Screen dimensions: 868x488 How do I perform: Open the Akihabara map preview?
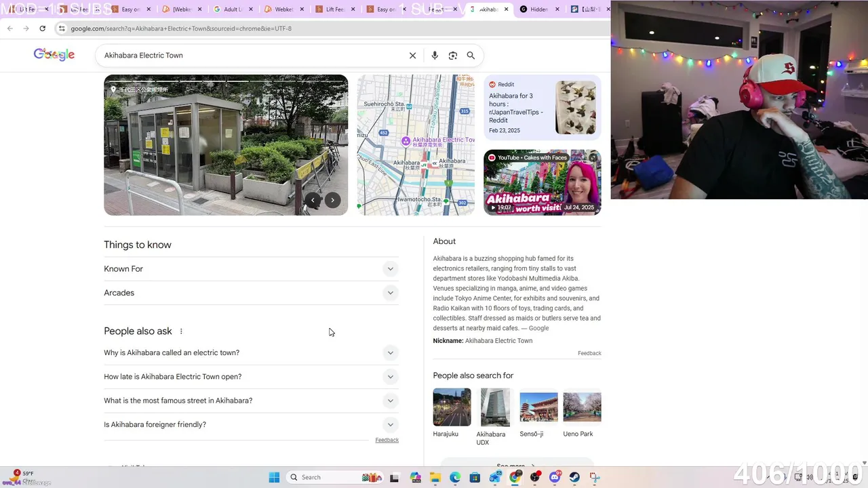click(416, 145)
